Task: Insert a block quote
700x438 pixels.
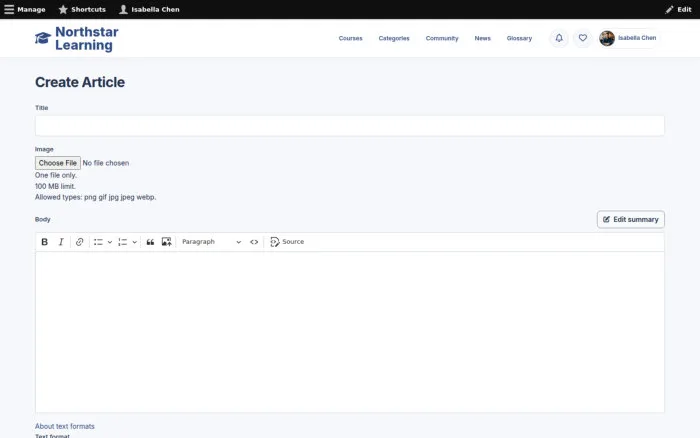Action: (150, 242)
